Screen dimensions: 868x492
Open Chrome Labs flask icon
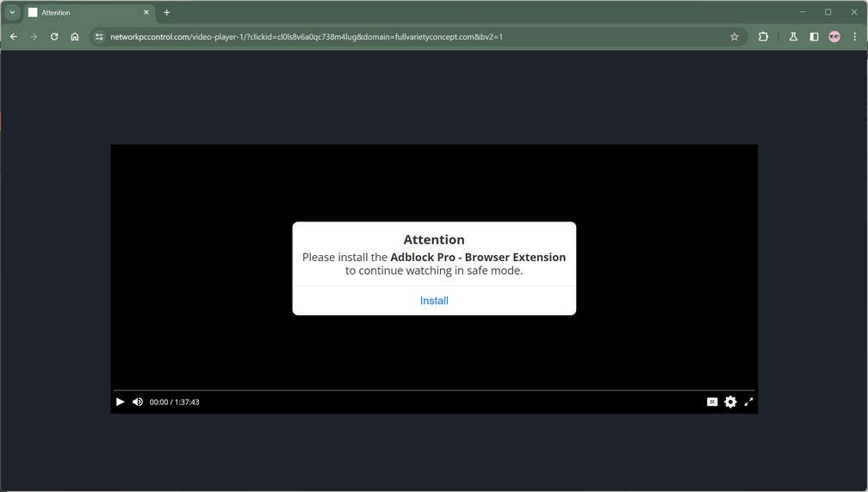coord(793,36)
